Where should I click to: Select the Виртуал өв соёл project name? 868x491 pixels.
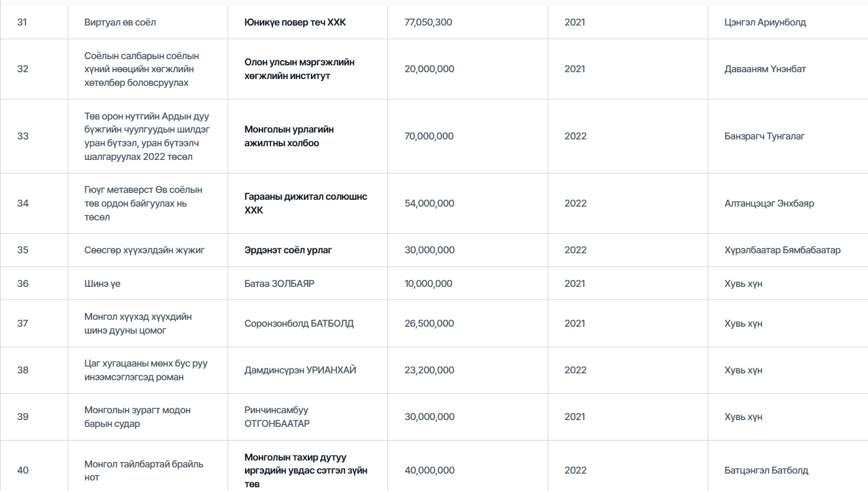(120, 22)
